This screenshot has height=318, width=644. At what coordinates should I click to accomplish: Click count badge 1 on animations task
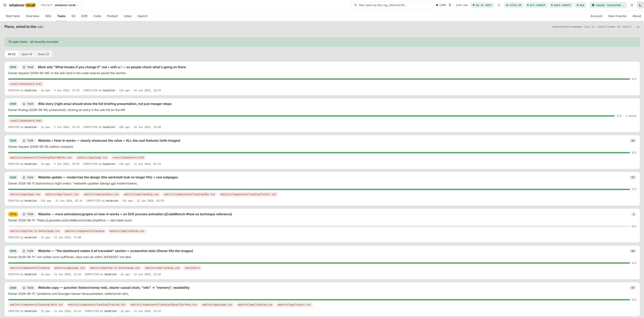click(633, 214)
